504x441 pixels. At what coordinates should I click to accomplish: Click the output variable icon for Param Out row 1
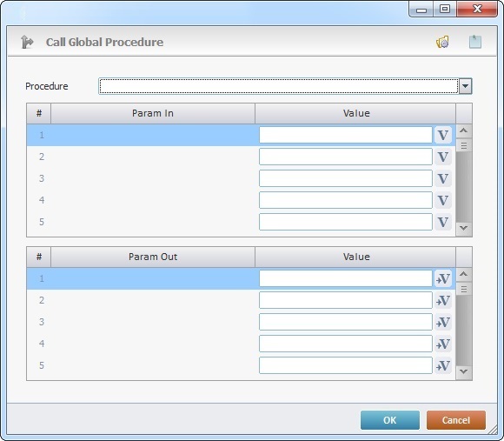pyautogui.click(x=443, y=278)
